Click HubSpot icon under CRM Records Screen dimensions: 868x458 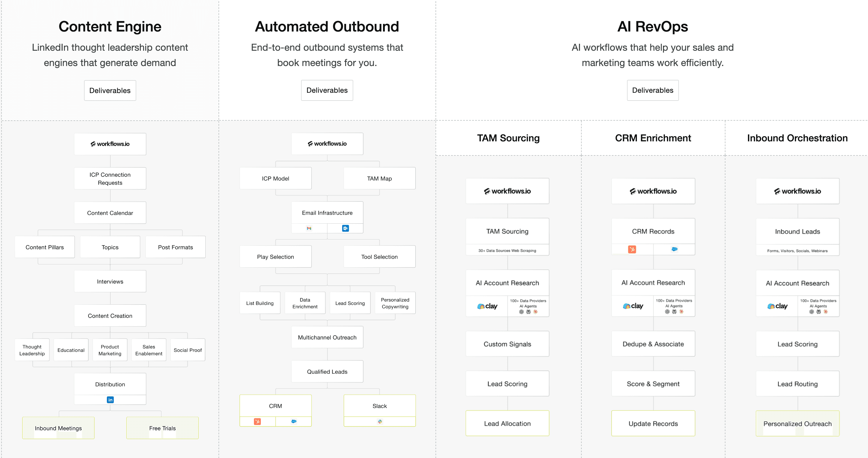pyautogui.click(x=632, y=249)
